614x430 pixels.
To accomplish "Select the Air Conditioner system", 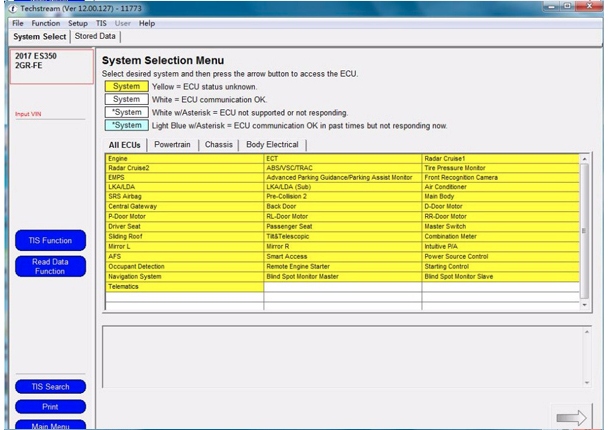I will pyautogui.click(x=501, y=187).
